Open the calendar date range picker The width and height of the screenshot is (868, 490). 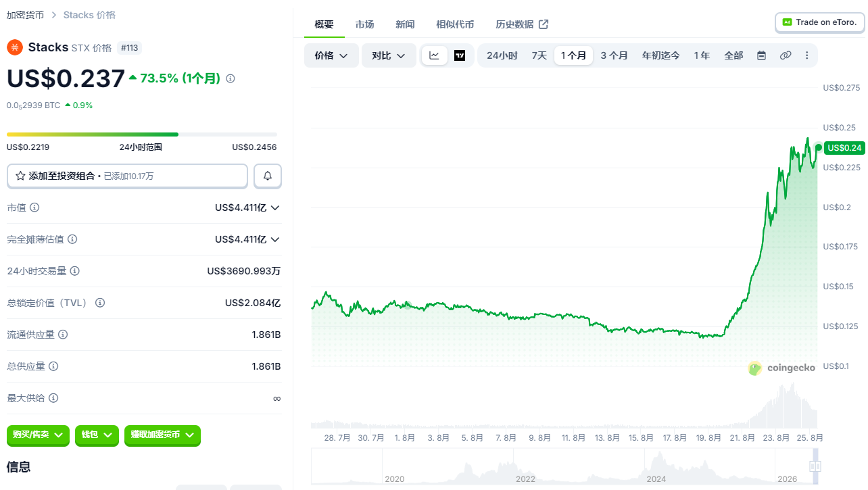tap(761, 55)
